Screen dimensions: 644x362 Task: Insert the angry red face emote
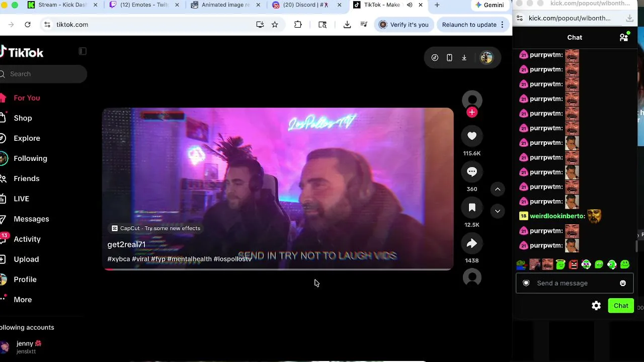pyautogui.click(x=573, y=264)
